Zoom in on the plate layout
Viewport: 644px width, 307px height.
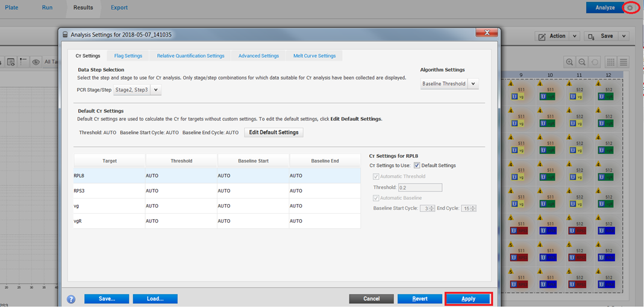click(x=570, y=62)
